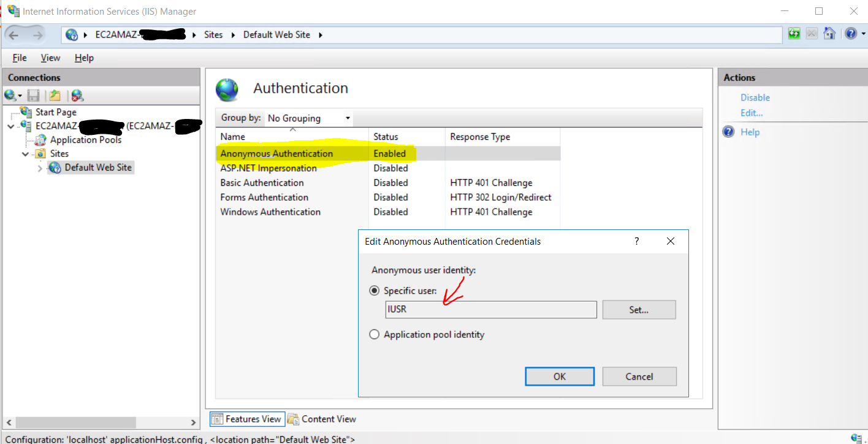Image resolution: width=868 pixels, height=444 pixels.
Task: Go to Home icon in address bar
Action: point(829,34)
